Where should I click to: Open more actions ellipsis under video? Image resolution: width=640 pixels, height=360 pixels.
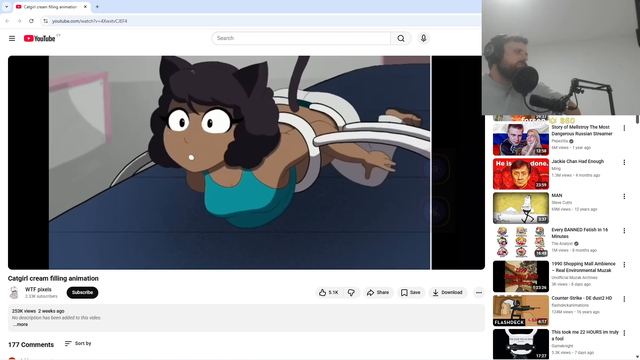(479, 292)
